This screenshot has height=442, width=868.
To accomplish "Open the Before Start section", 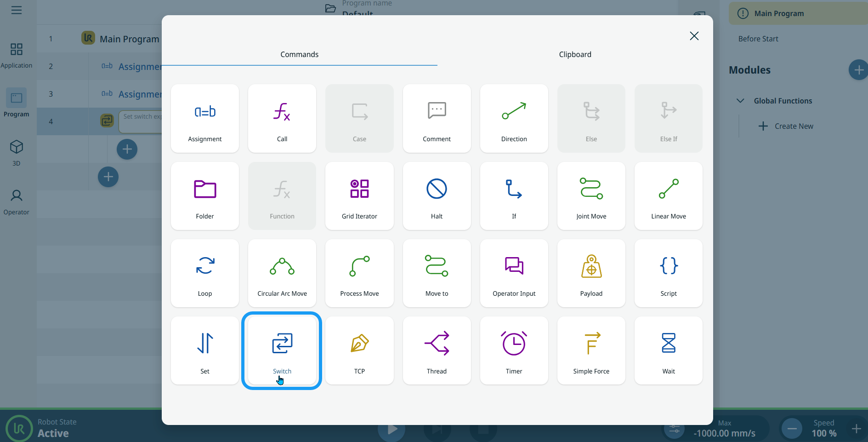I will coord(758,39).
